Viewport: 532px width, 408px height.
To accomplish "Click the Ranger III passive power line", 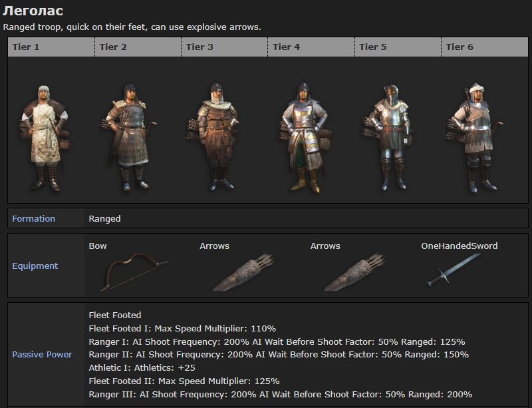I will (x=280, y=394).
